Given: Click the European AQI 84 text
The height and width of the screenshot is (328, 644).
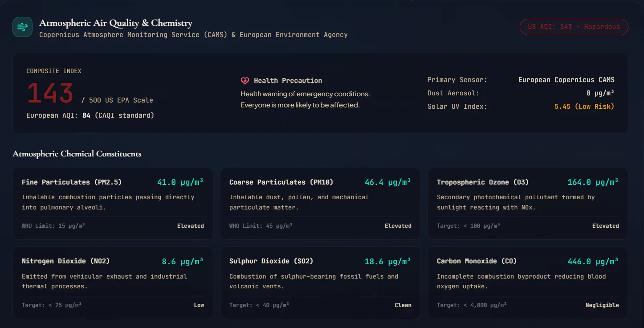Looking at the screenshot, I should [90, 115].
